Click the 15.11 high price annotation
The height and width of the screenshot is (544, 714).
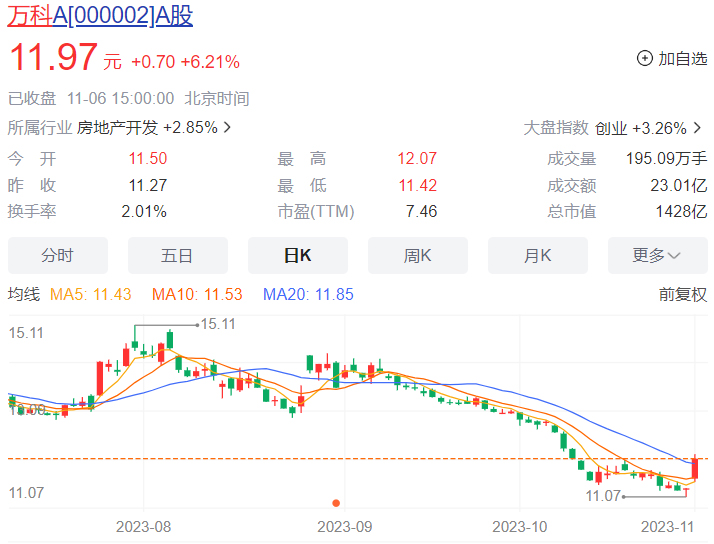point(218,324)
